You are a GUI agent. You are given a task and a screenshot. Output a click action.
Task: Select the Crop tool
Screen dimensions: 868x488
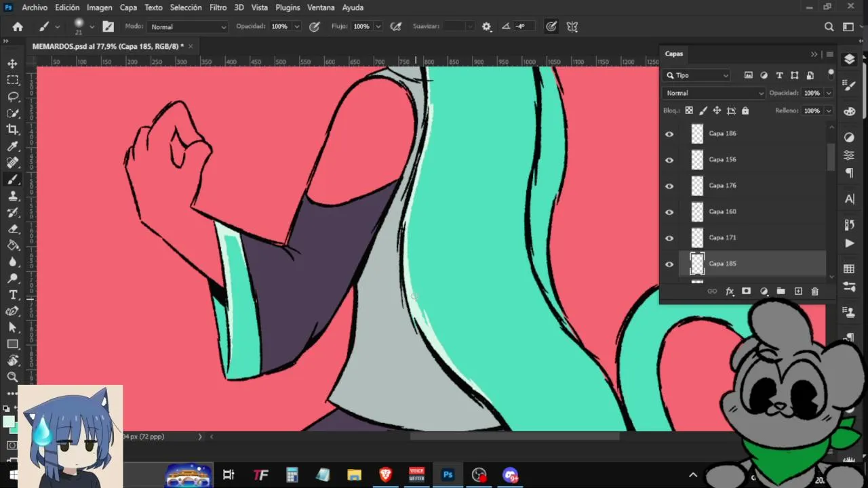point(12,129)
